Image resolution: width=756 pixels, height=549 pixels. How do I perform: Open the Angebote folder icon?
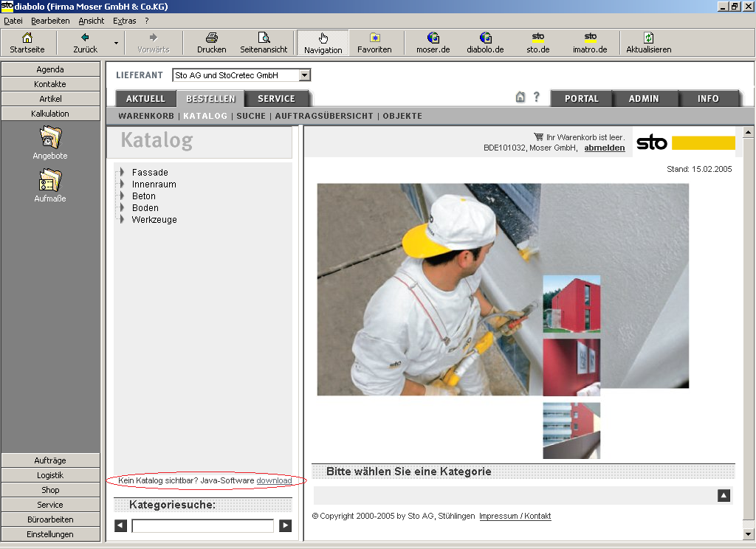coord(50,137)
